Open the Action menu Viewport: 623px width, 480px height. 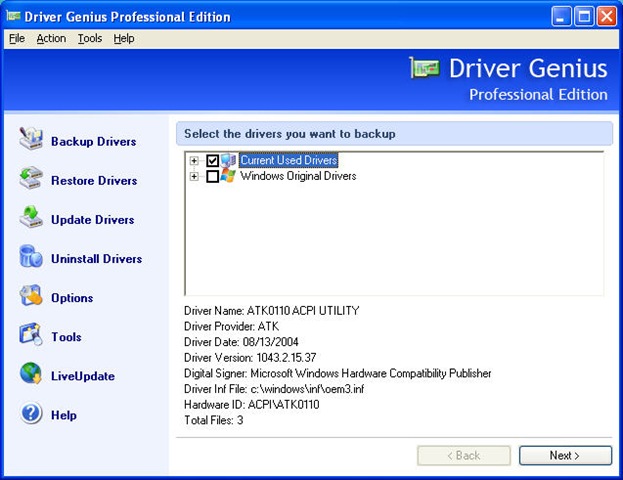click(51, 38)
